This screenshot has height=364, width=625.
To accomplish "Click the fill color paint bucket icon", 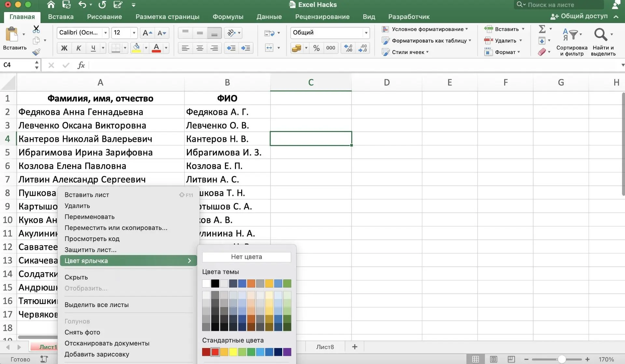I will coord(137,48).
